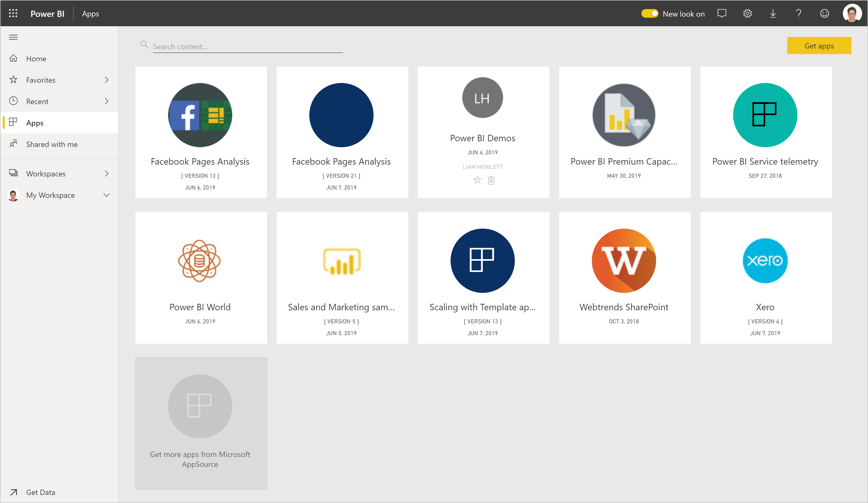Click the Home house icon
The width and height of the screenshot is (868, 503).
pyautogui.click(x=13, y=58)
